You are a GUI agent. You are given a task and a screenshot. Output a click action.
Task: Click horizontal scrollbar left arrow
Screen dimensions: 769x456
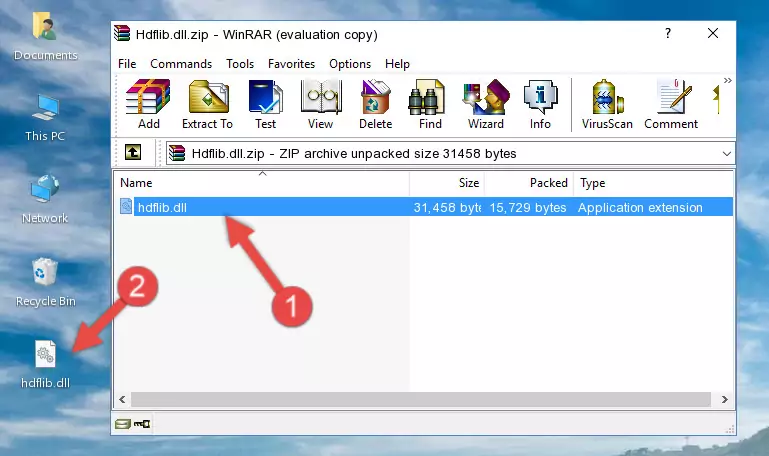click(123, 399)
